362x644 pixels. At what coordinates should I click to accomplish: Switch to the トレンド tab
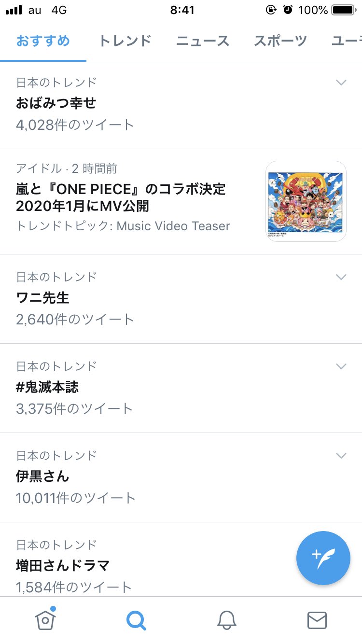pos(125,41)
